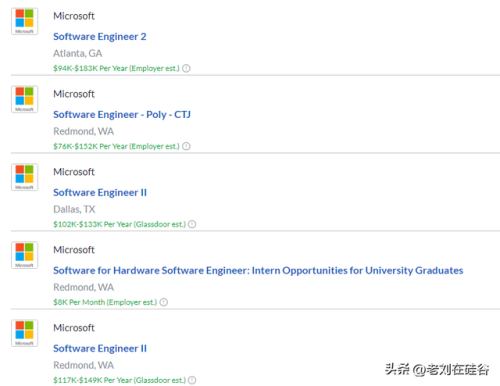The width and height of the screenshot is (500, 386).
Task: Click Microsoft company name above Poly - CTJ
Action: click(x=74, y=94)
